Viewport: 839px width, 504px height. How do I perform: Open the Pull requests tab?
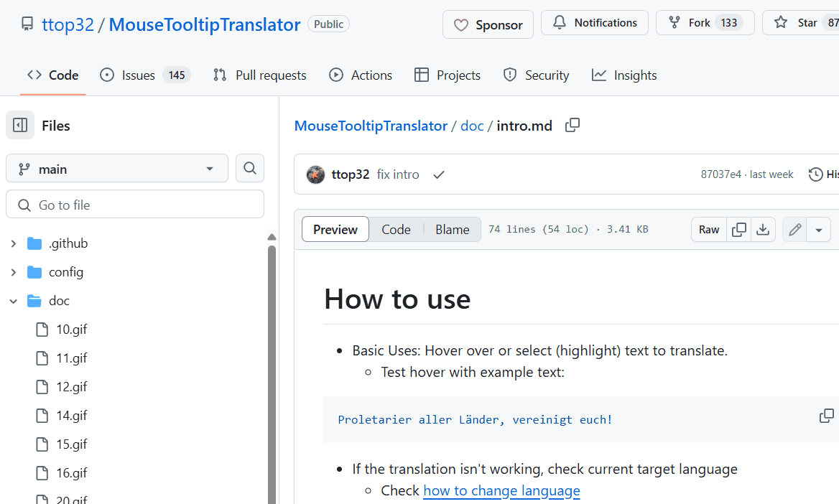pos(259,75)
